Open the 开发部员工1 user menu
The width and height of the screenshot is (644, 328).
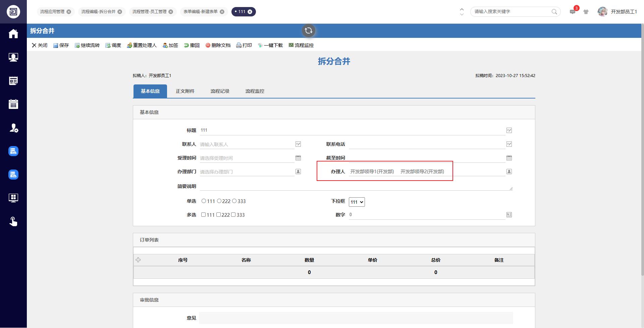[617, 12]
